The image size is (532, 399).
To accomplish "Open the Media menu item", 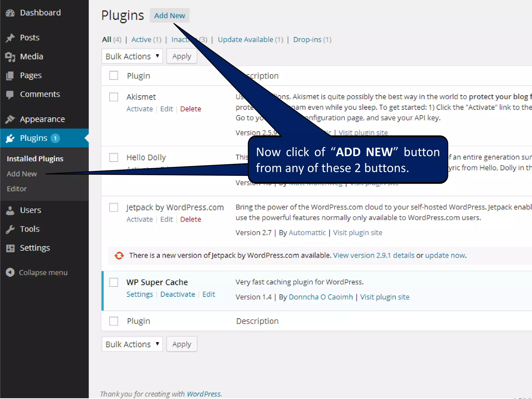I will (x=31, y=57).
